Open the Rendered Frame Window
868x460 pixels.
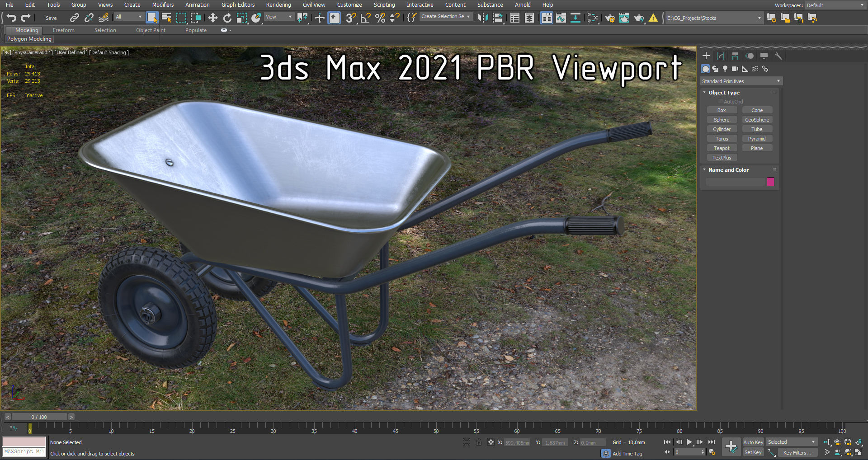tap(624, 18)
